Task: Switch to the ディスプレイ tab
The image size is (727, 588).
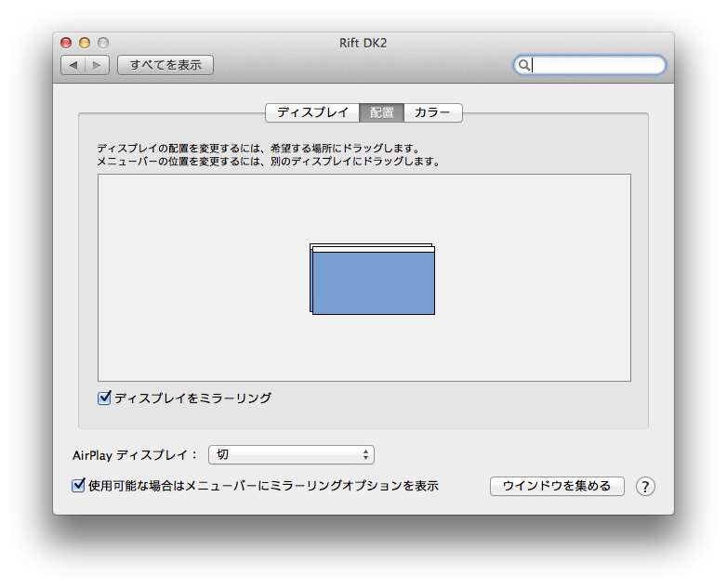Action: 312,112
